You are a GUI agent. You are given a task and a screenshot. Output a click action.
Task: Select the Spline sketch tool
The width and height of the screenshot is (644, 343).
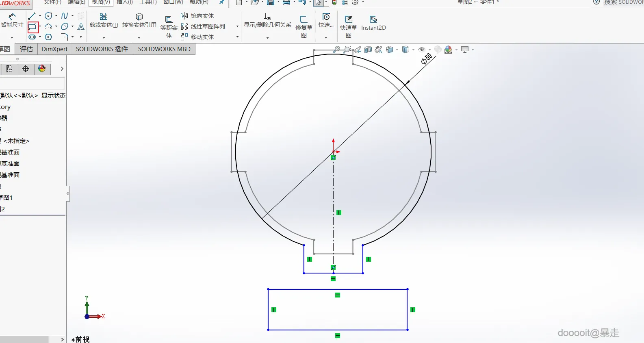pos(64,16)
